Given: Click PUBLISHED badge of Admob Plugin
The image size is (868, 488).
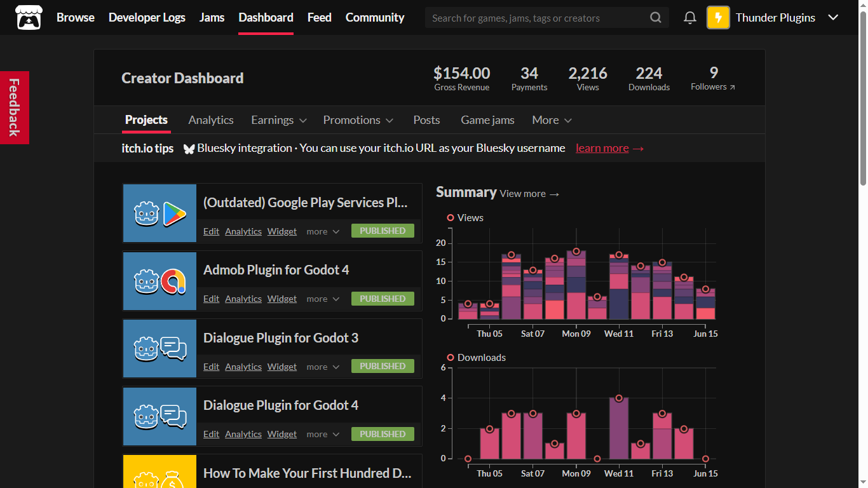Looking at the screenshot, I should 383,299.
